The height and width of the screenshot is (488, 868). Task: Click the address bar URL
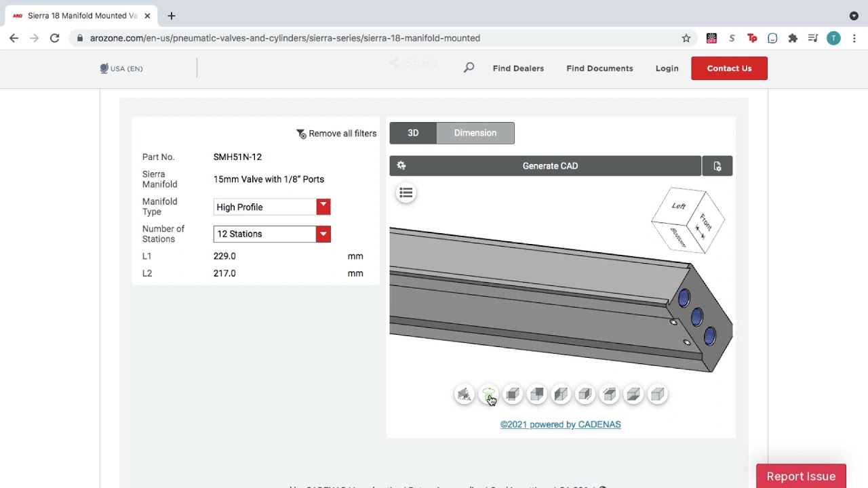pyautogui.click(x=285, y=38)
